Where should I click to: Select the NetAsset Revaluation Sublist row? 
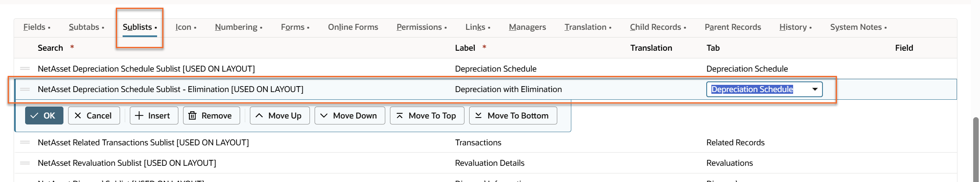pyautogui.click(x=127, y=163)
